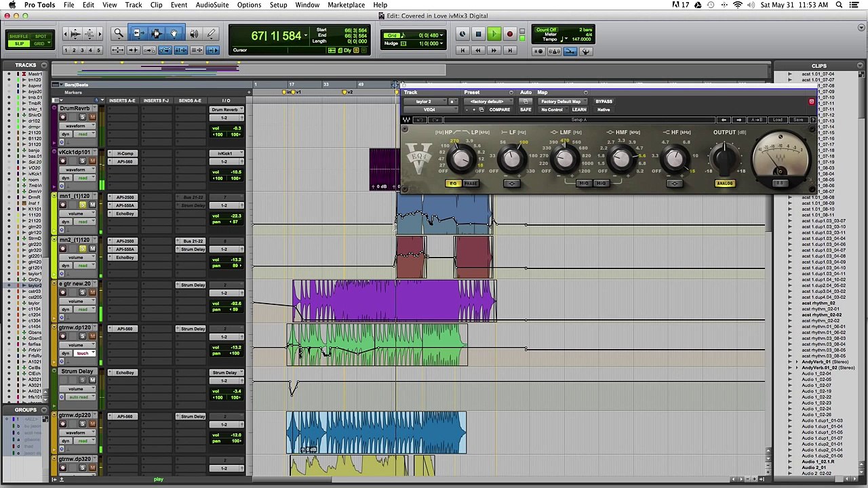This screenshot has height=488, width=868.
Task: Recall zoom preset 1
Action: click(x=66, y=51)
